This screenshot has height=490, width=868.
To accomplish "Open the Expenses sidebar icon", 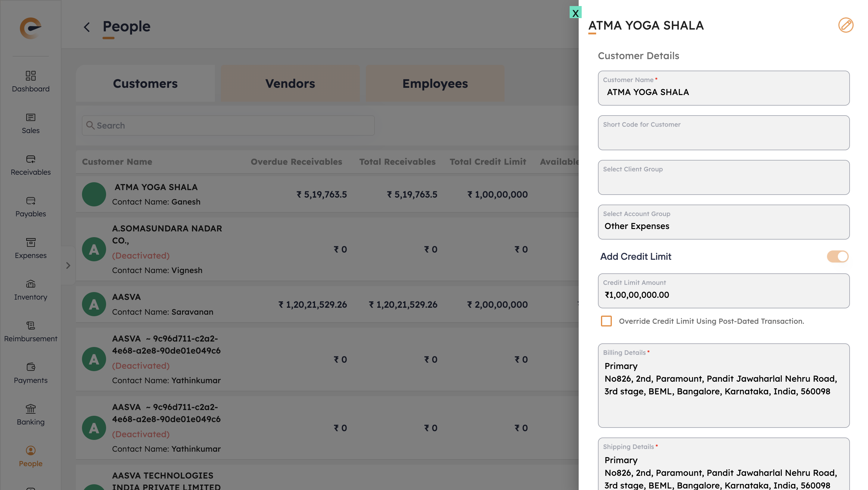I will point(31,242).
